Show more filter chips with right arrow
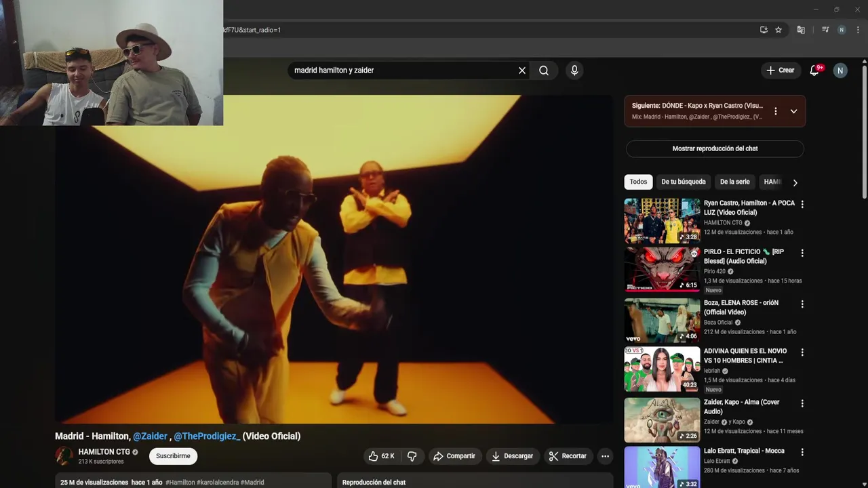Screen dimensions: 868x488 [795, 182]
